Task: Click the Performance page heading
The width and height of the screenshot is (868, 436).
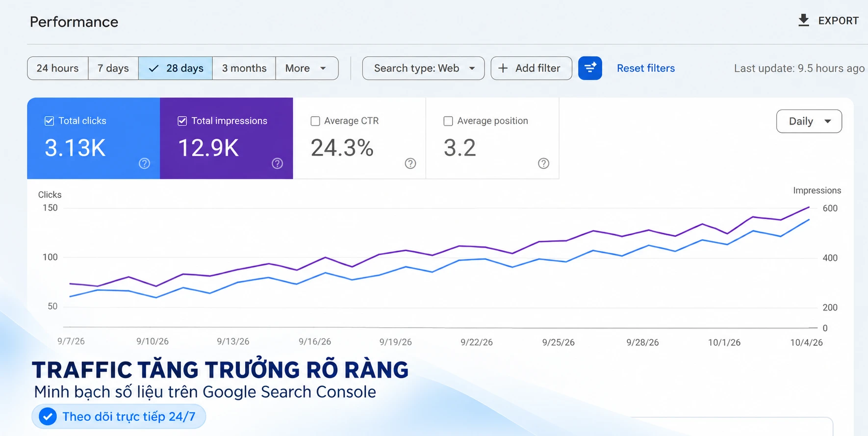Action: click(x=74, y=22)
